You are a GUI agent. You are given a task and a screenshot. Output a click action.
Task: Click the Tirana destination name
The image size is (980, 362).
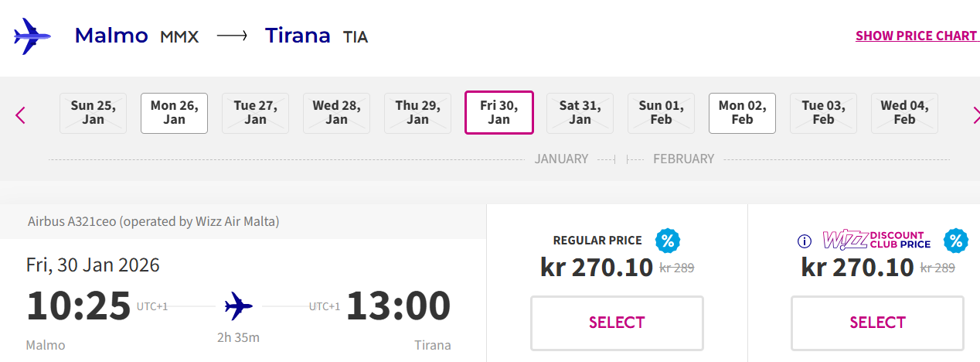[298, 36]
